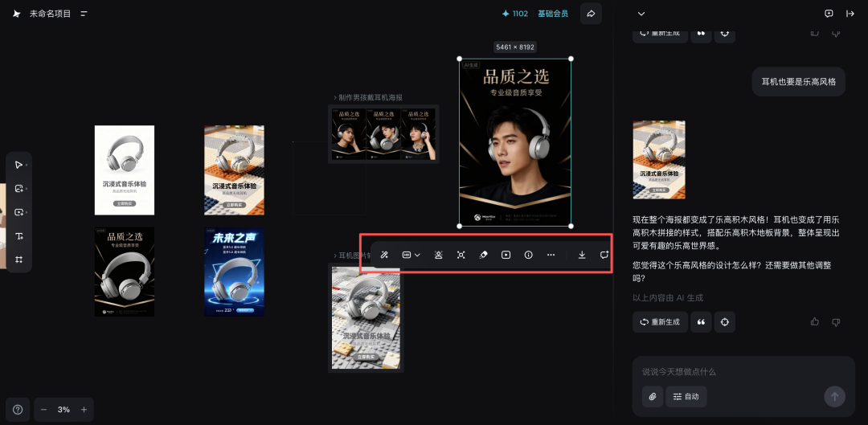Click the magic wand AI edit icon

pos(384,255)
